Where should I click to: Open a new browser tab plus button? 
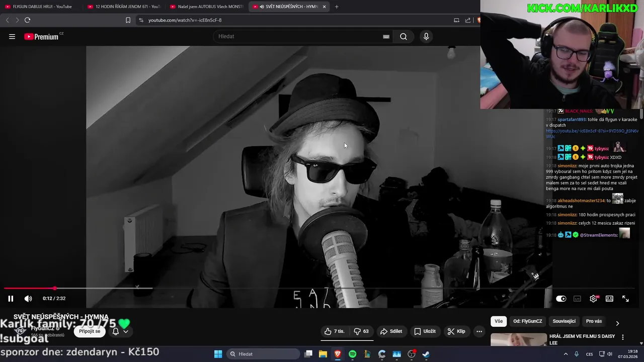337,7
